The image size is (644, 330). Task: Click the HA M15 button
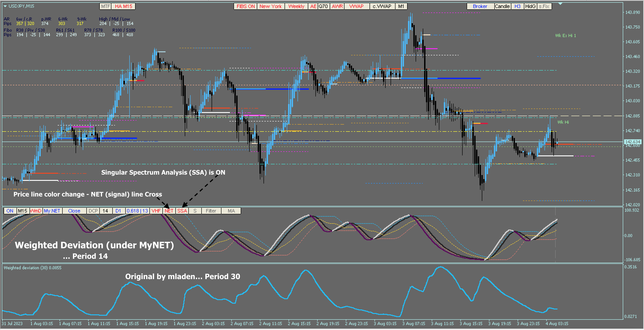(x=123, y=6)
